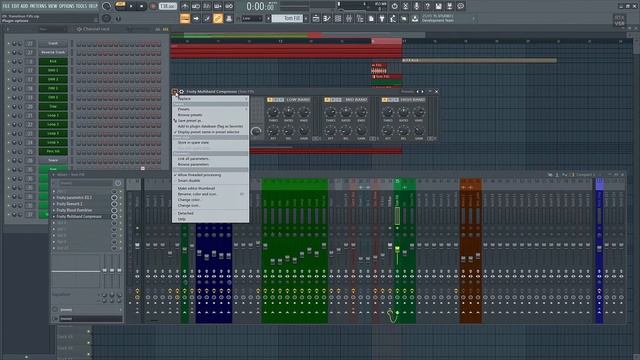Open the TOOLS menu

click(x=82, y=6)
